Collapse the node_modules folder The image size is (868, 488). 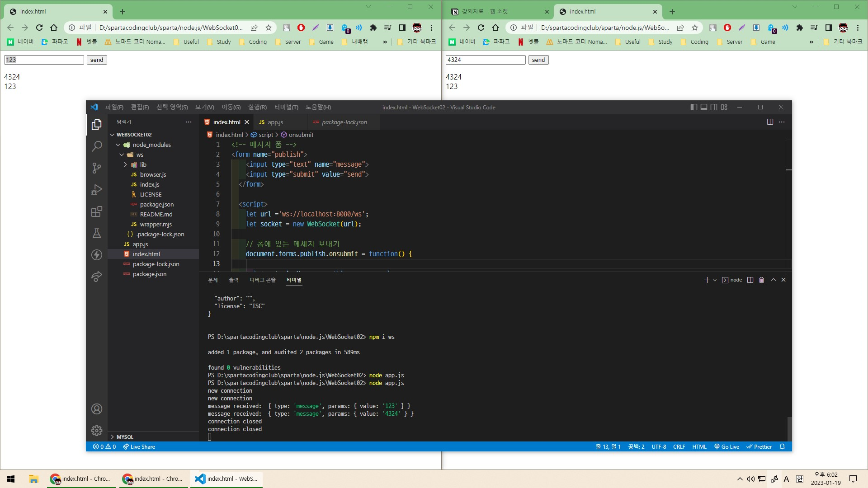click(x=118, y=145)
